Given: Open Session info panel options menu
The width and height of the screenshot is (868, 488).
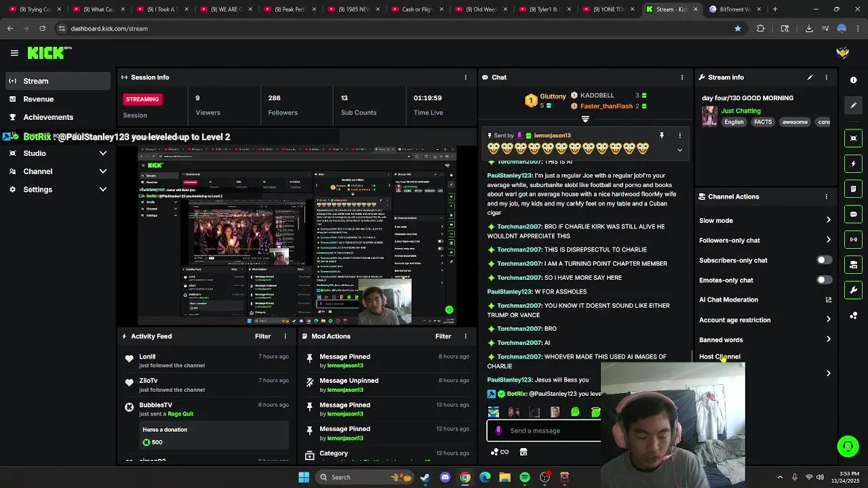Looking at the screenshot, I should point(465,77).
